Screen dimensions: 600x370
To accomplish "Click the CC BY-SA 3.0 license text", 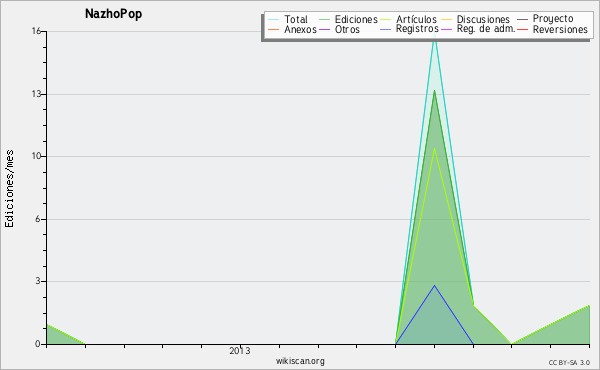I will [569, 363].
